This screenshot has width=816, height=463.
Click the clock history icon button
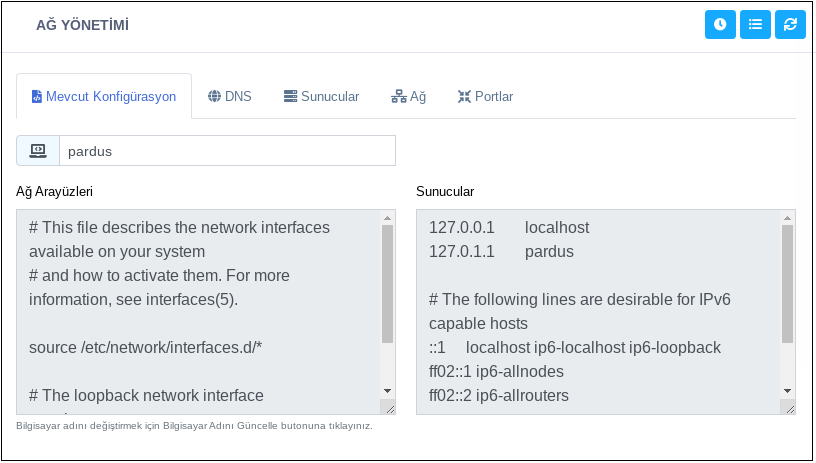point(720,25)
